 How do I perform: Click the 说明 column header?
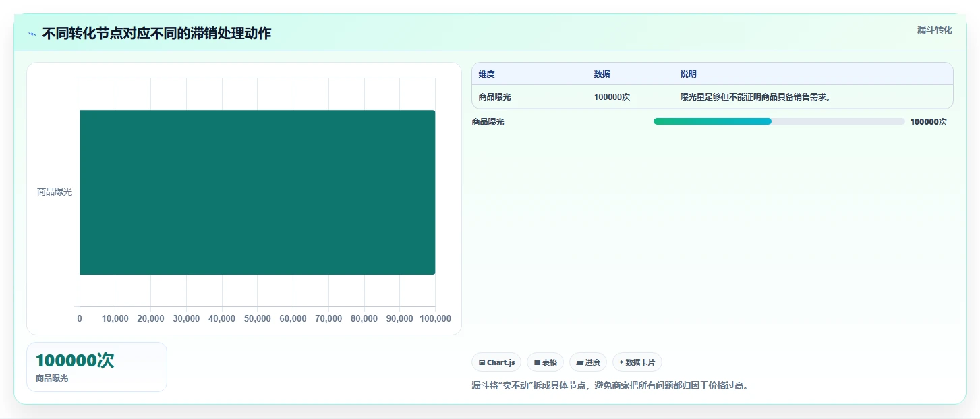pos(688,74)
